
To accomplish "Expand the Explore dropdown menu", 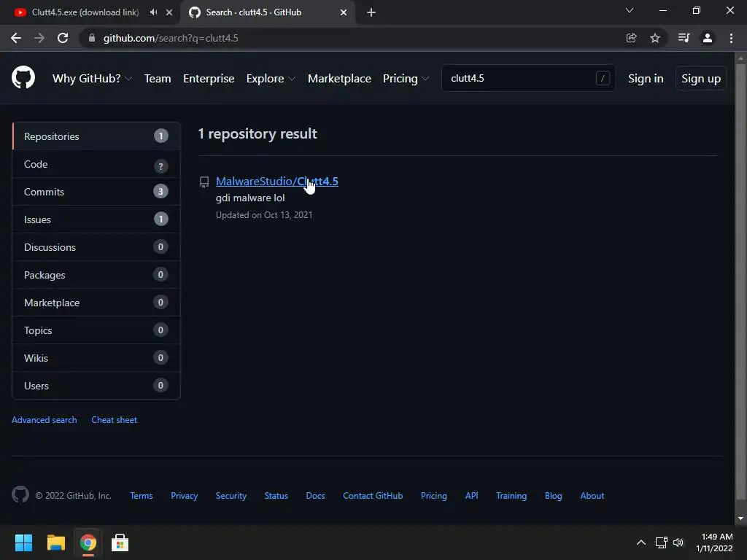I will pos(271,79).
